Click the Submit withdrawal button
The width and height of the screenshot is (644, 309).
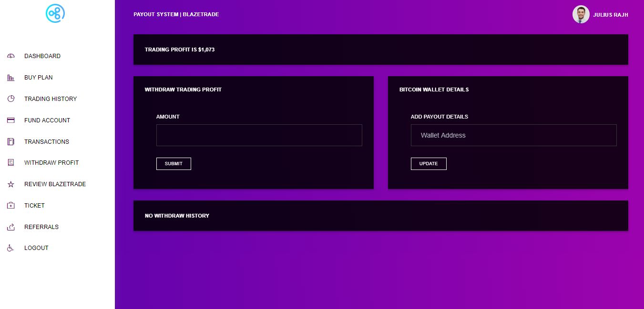(x=174, y=164)
